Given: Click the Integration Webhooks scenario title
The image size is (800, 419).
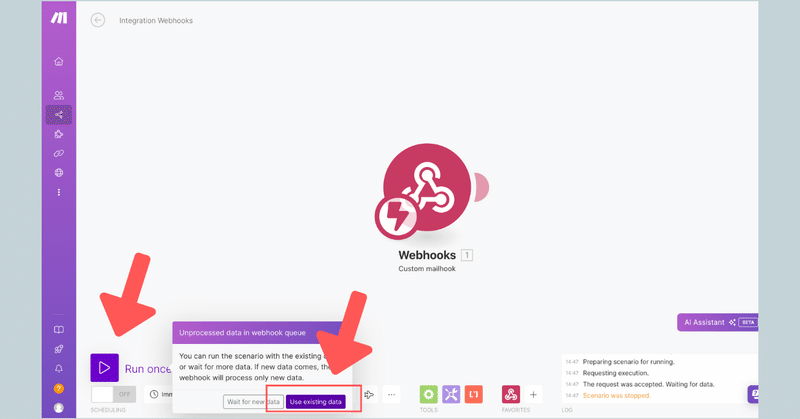Looking at the screenshot, I should [x=156, y=20].
